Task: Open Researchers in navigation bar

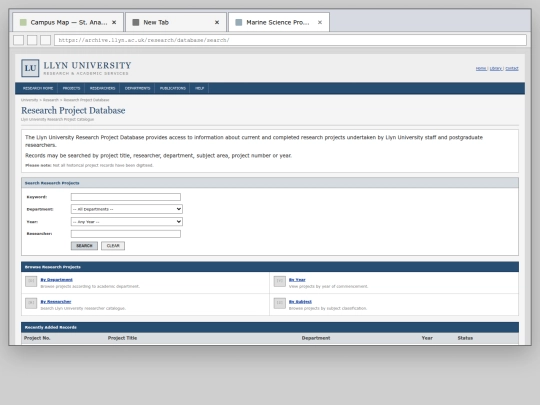Action: pos(102,89)
